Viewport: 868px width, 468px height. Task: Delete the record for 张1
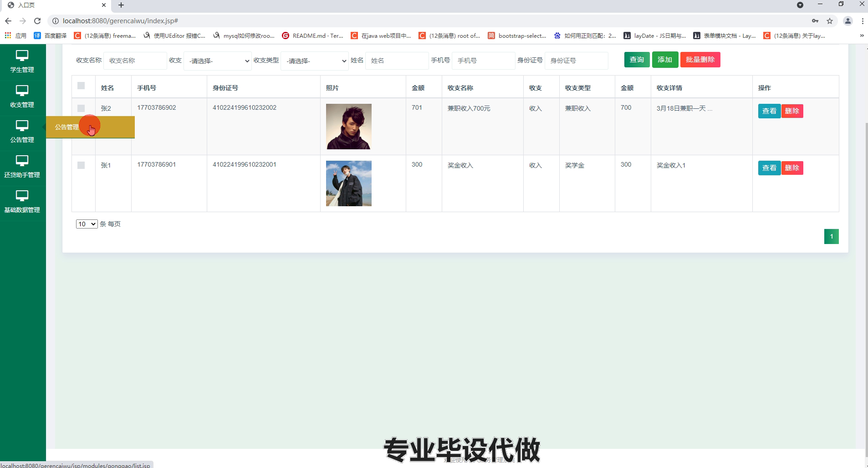[x=792, y=168]
